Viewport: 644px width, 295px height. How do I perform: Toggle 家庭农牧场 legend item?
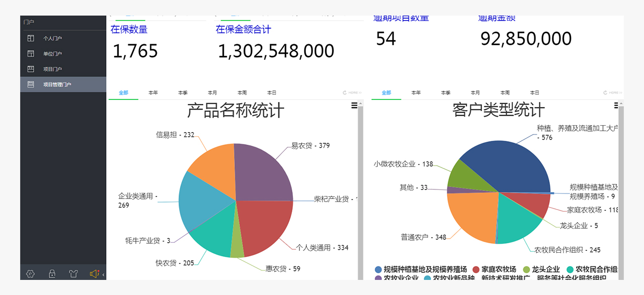(494, 269)
